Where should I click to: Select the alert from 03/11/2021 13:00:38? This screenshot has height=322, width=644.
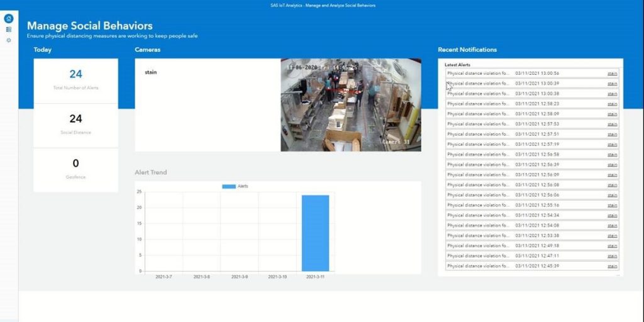[531, 94]
